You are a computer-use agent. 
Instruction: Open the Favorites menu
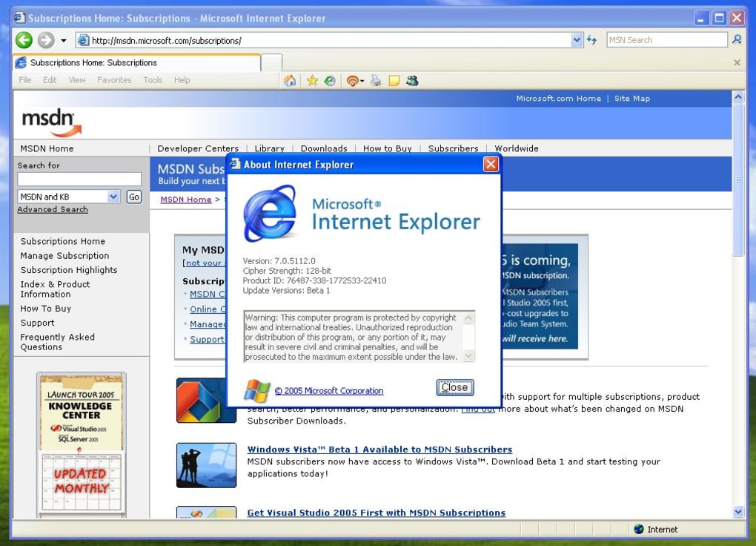[114, 80]
